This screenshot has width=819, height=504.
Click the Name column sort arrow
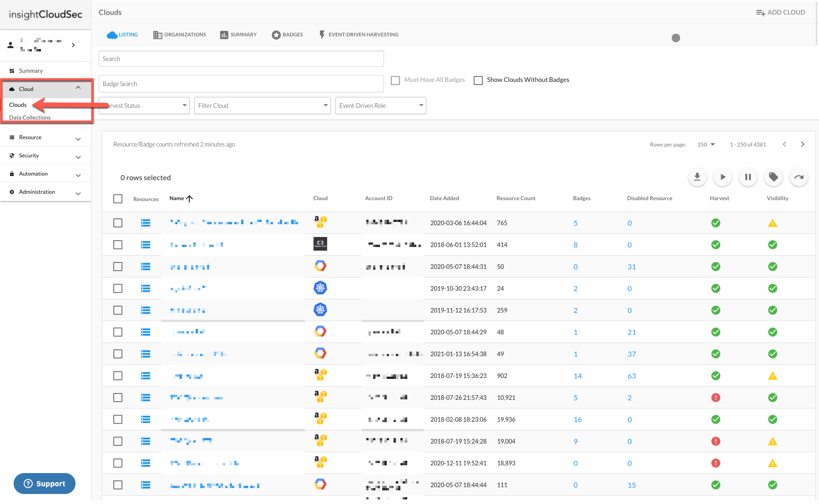pos(190,198)
